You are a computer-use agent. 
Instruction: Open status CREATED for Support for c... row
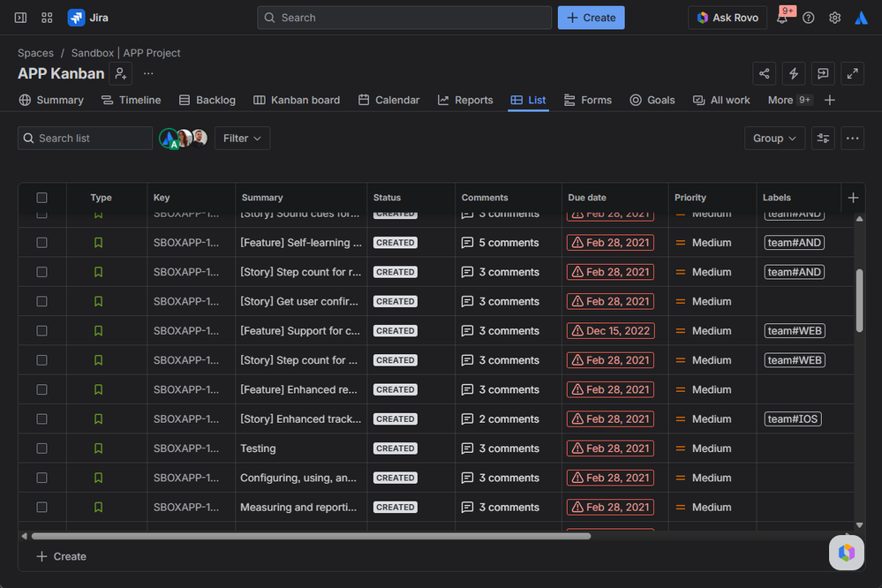(396, 331)
